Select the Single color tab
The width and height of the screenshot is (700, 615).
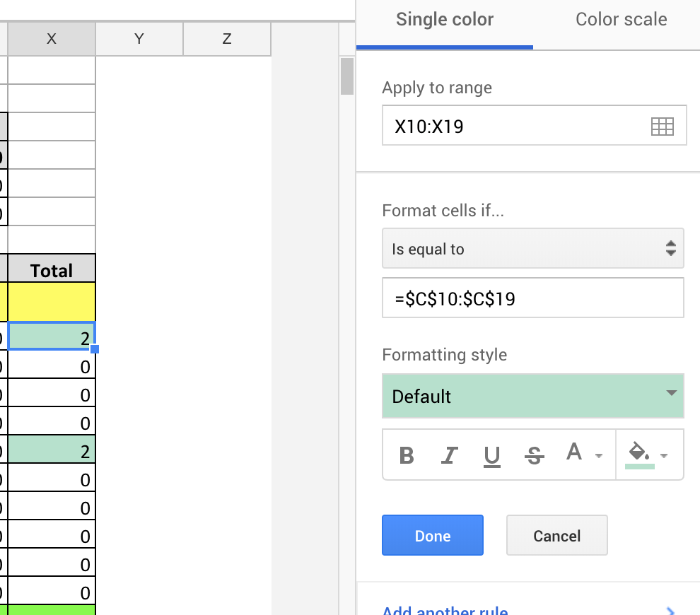coord(445,20)
